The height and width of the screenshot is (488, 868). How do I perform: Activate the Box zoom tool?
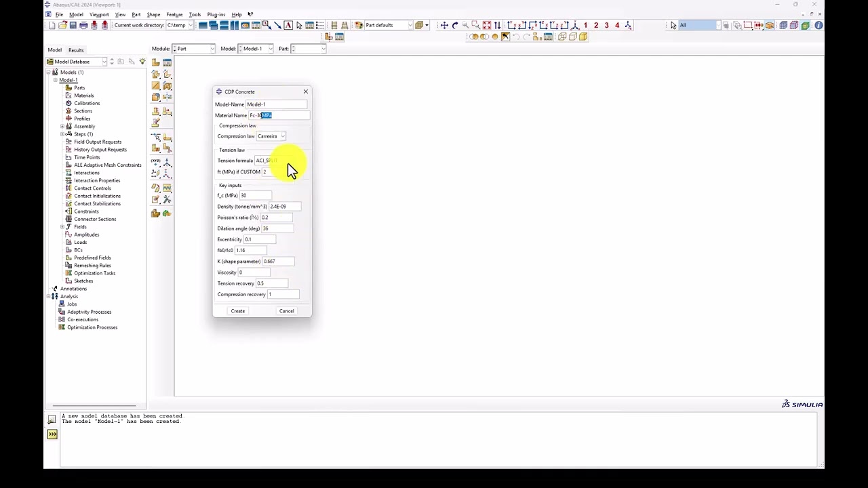(x=476, y=26)
